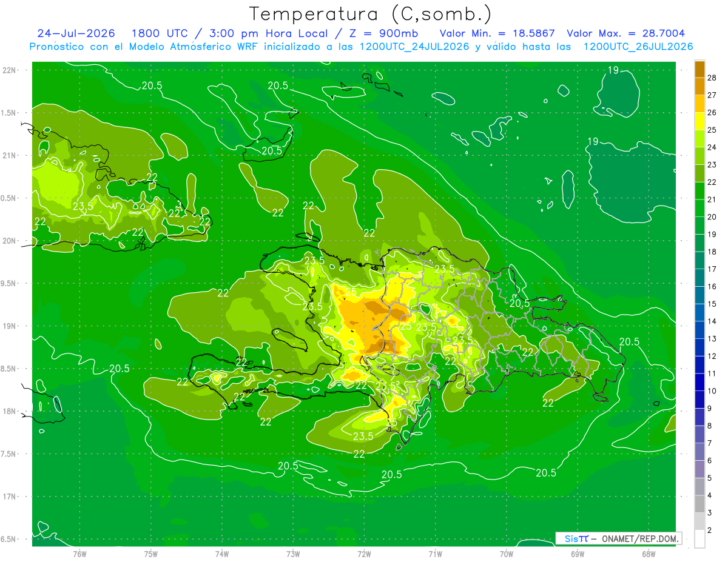The width and height of the screenshot is (728, 562).
Task: Click the colorbar label "21"
Action: tap(712, 199)
